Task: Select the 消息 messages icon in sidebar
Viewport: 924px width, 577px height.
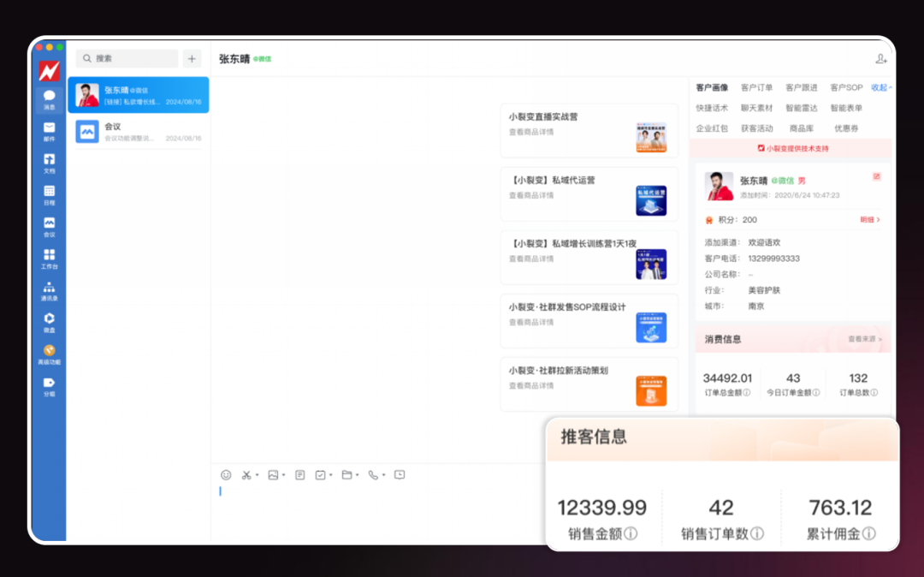Action: [x=49, y=94]
